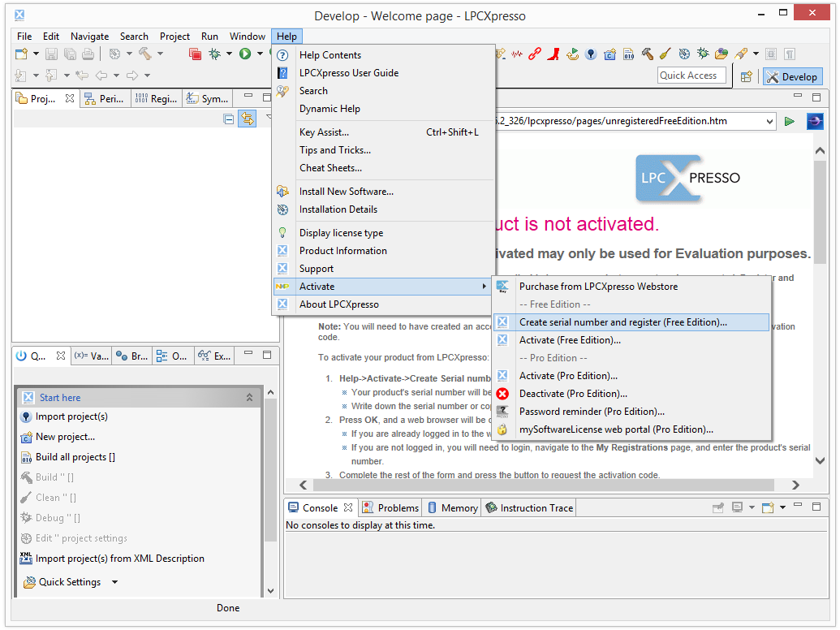This screenshot has height=630, width=840.
Task: Open the File menu
Action: coord(24,37)
